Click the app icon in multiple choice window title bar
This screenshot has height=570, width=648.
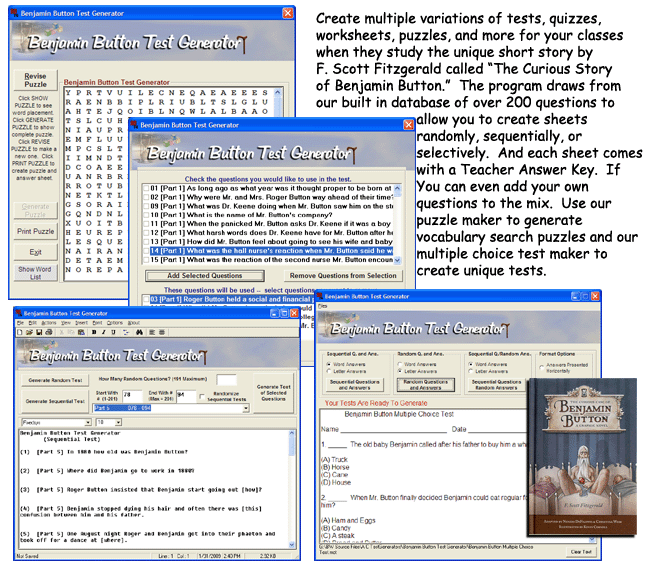click(320, 296)
